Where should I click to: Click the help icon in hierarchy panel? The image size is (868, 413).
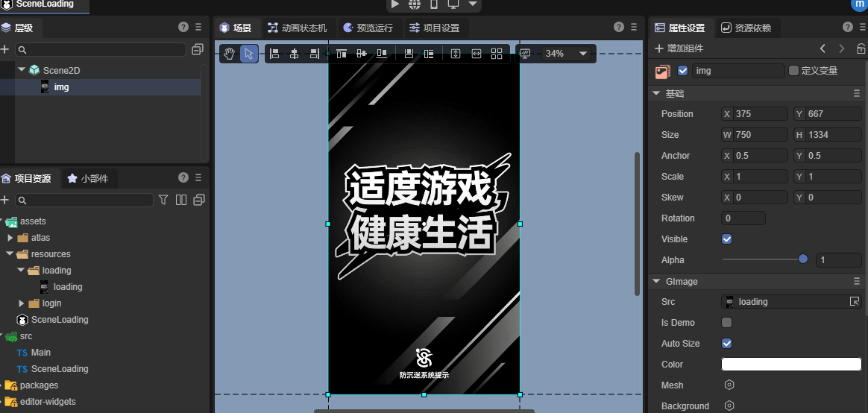pos(183,28)
